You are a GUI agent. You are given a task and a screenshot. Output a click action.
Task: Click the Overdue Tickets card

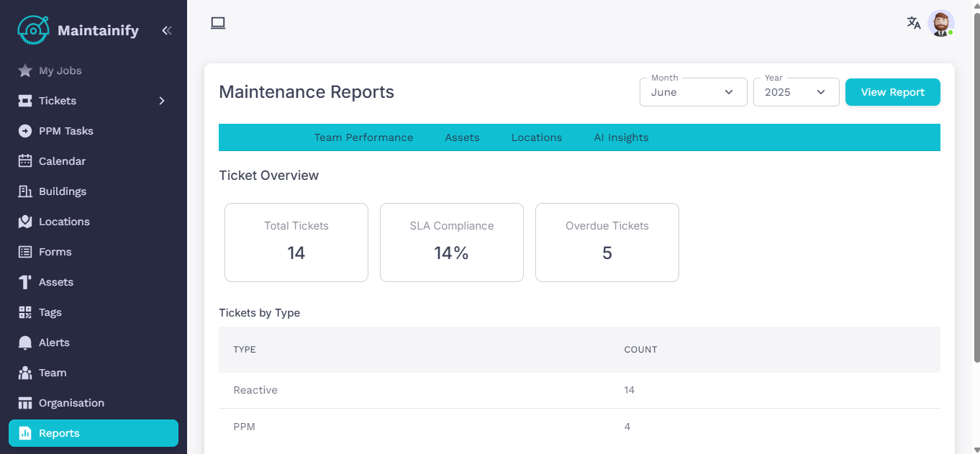point(607,242)
